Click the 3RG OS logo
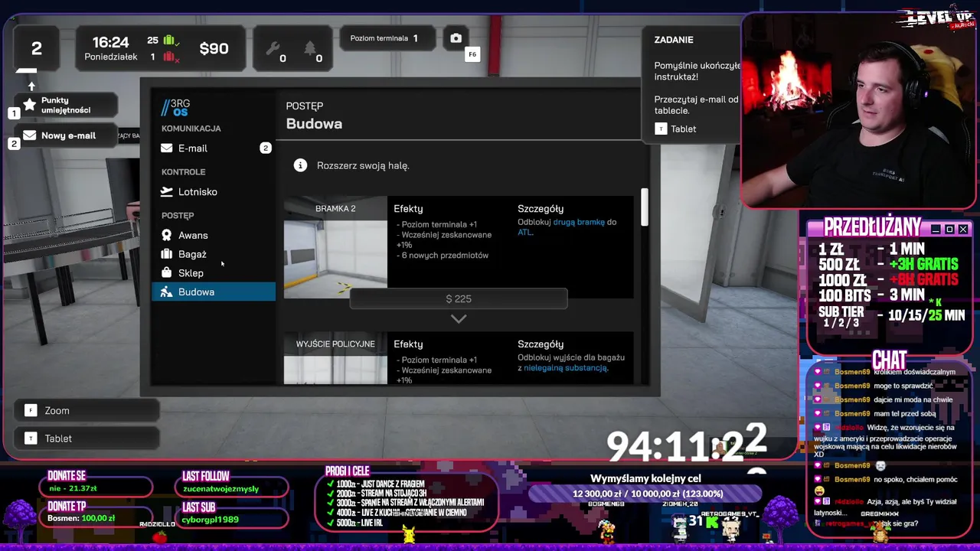This screenshot has width=980, height=551. coord(175,107)
